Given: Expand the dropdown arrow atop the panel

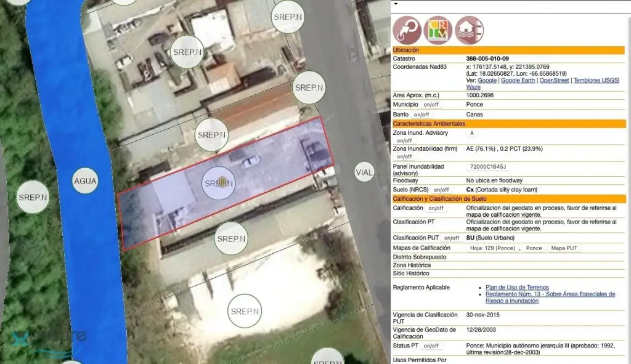Looking at the screenshot, I should coord(396,3).
